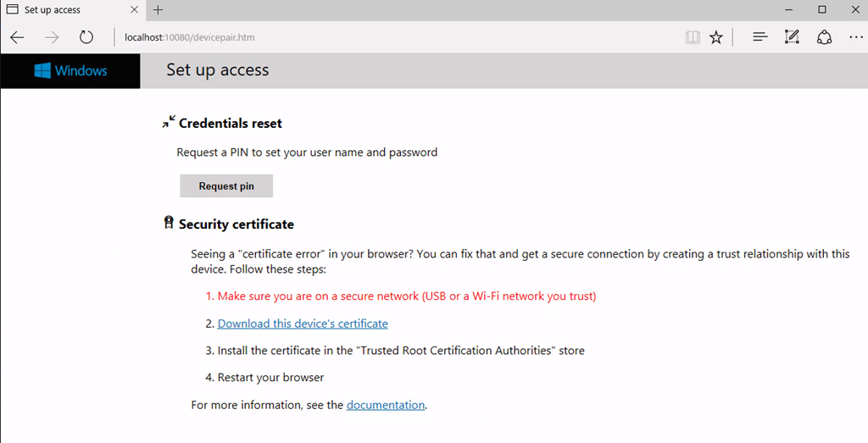This screenshot has height=443, width=868.
Task: Open the Share icon in toolbar
Action: (x=824, y=37)
